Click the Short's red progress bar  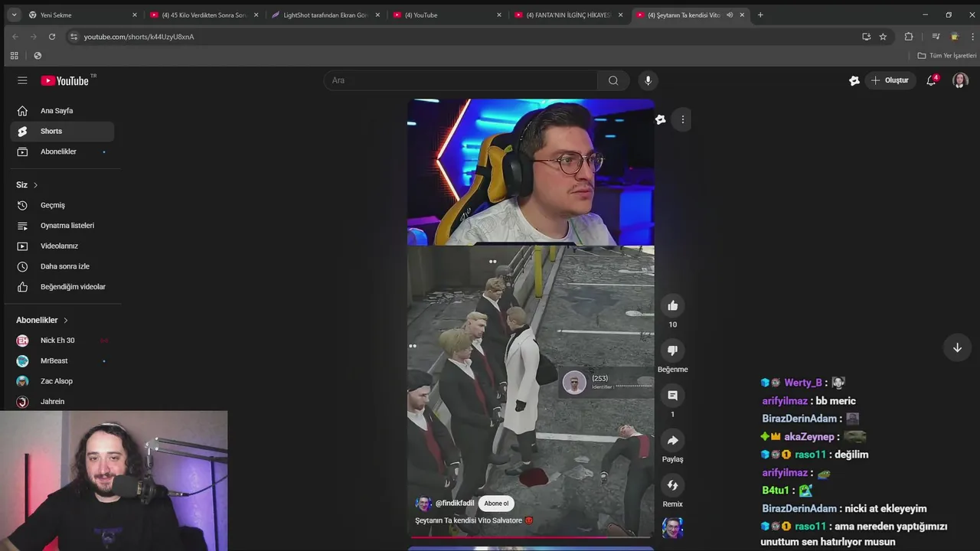pyautogui.click(x=531, y=537)
